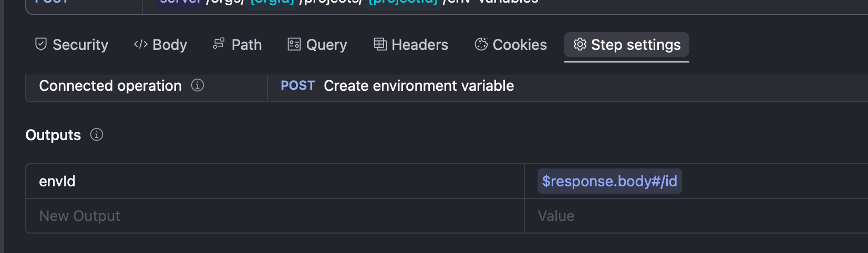Click the $response.body#/id value chip
868x253 pixels.
click(609, 181)
